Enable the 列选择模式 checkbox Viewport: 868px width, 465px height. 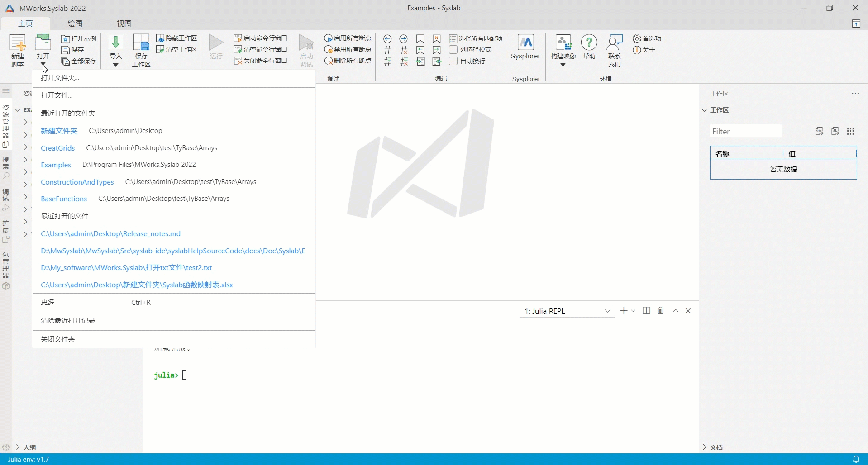click(453, 49)
